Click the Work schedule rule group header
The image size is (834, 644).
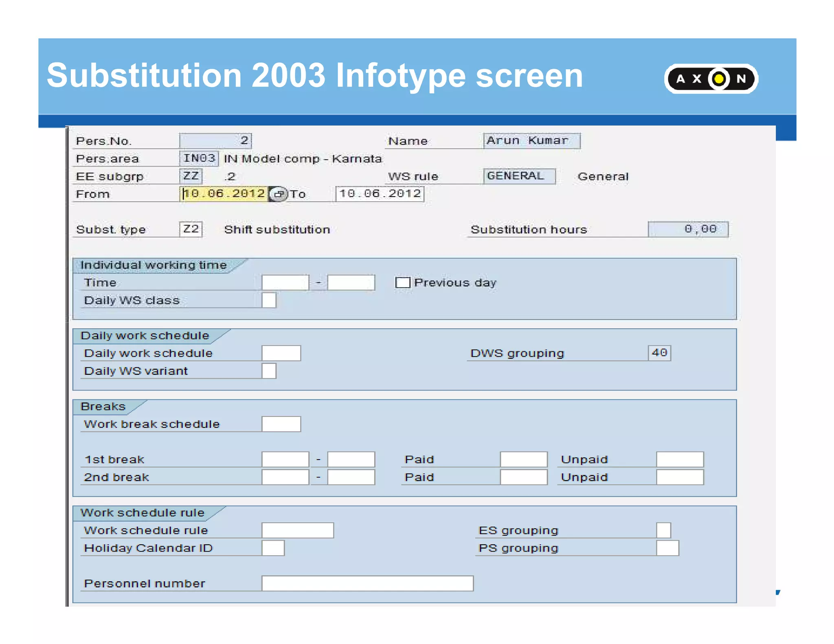(143, 513)
